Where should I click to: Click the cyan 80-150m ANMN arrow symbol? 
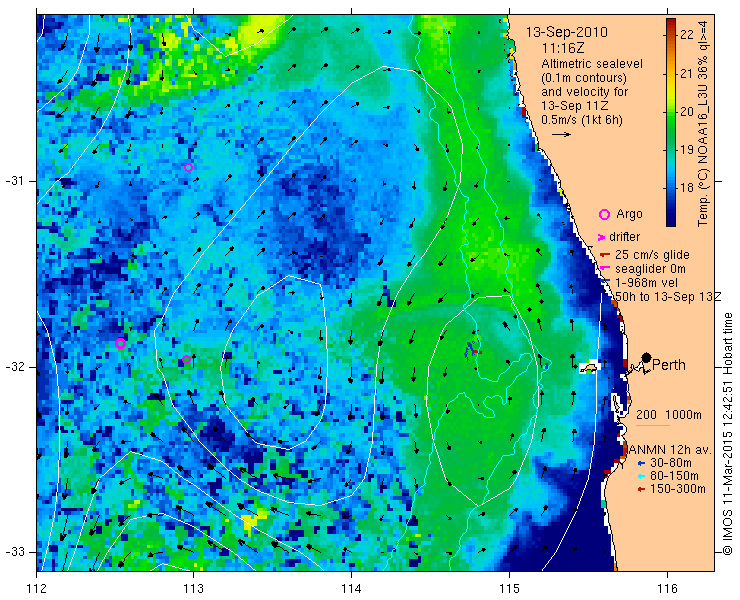[x=641, y=476]
